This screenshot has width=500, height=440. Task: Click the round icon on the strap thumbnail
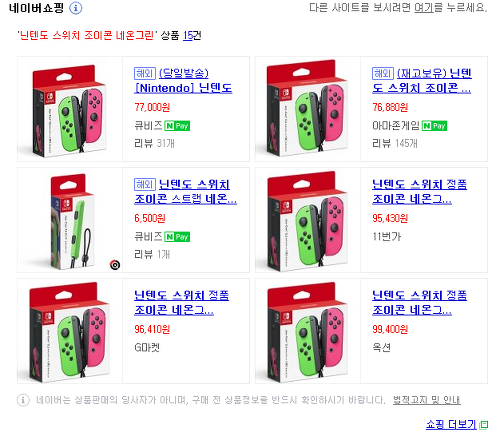point(115,265)
